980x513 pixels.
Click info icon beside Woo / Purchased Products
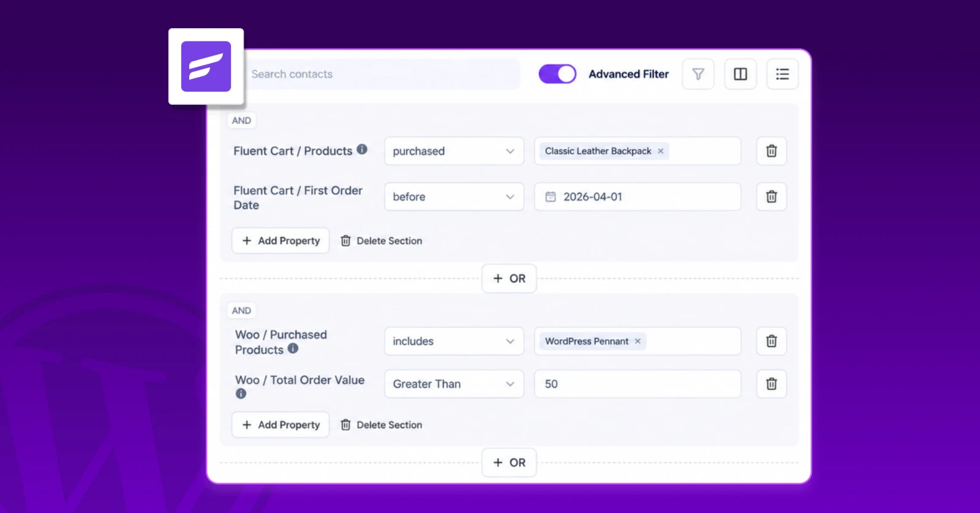[293, 348]
